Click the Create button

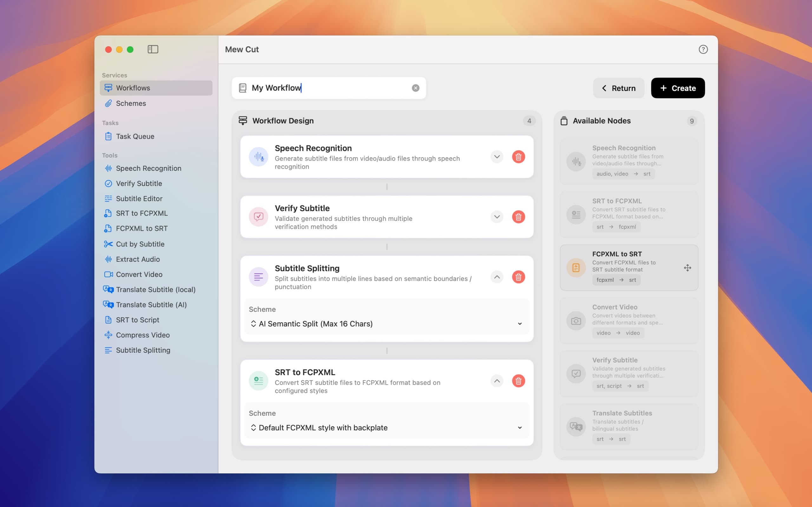click(x=678, y=88)
